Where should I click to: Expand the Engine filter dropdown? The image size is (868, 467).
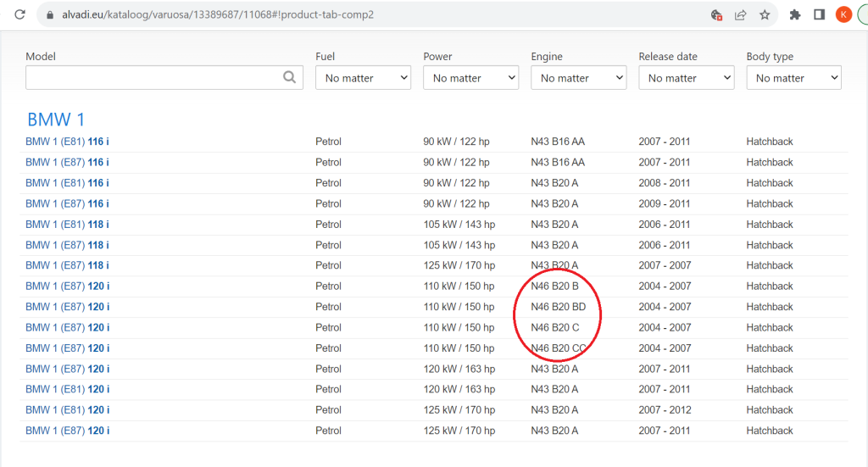tap(578, 78)
